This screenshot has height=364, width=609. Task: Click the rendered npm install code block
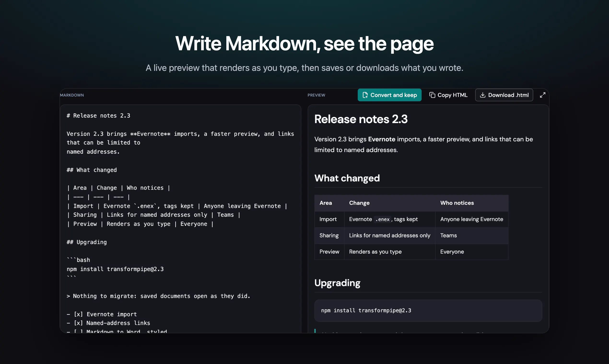pos(428,311)
